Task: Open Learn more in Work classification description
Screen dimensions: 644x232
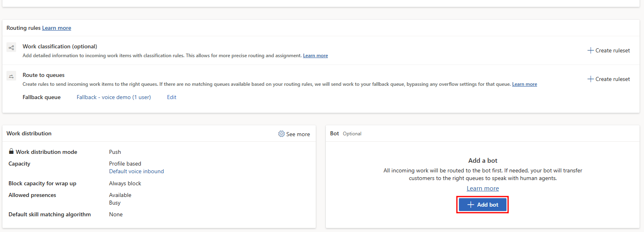Action: point(315,56)
